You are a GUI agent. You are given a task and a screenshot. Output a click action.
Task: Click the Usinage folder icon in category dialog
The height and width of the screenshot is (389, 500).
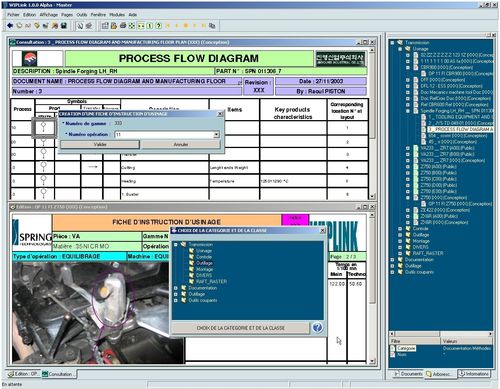point(191,251)
